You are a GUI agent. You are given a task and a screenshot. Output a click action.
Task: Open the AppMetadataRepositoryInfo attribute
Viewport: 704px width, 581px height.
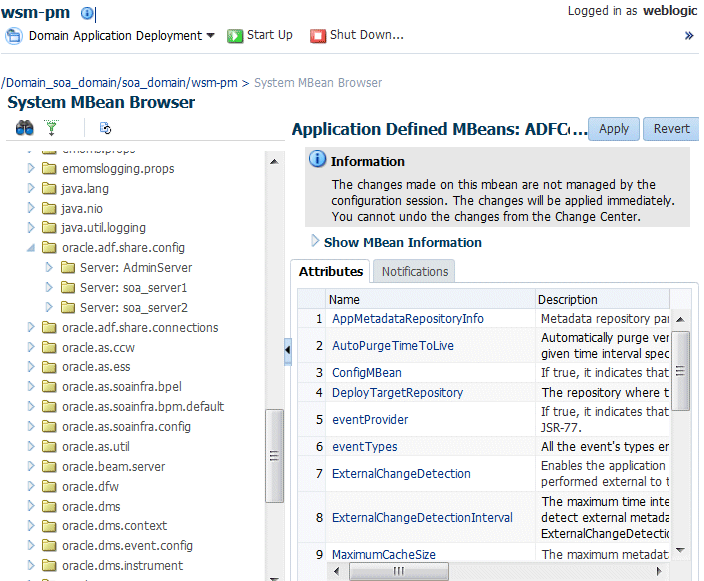[x=408, y=319]
